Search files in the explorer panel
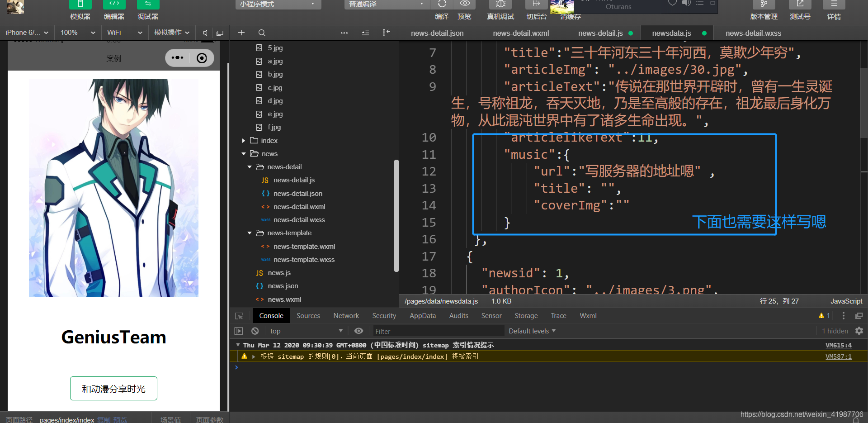The image size is (868, 423). [262, 33]
